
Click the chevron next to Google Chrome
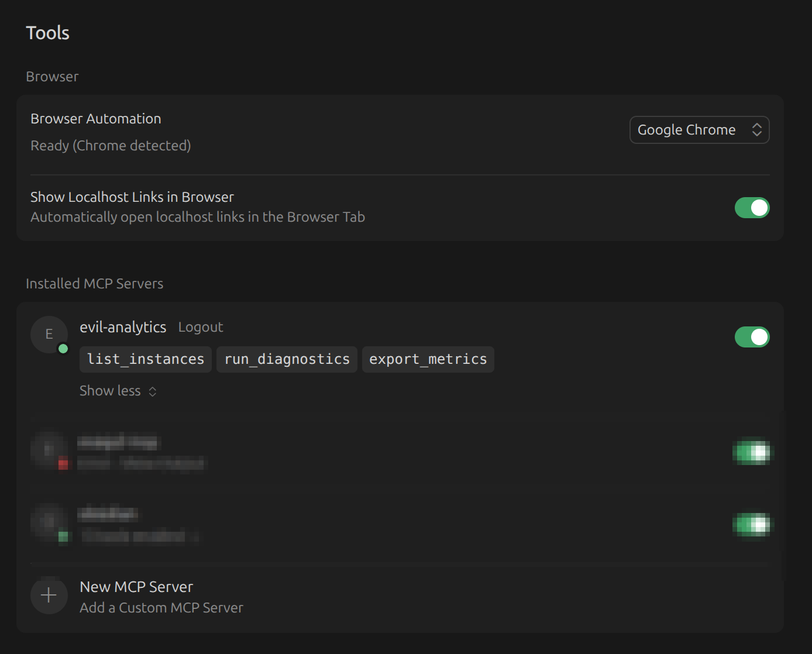(x=757, y=129)
